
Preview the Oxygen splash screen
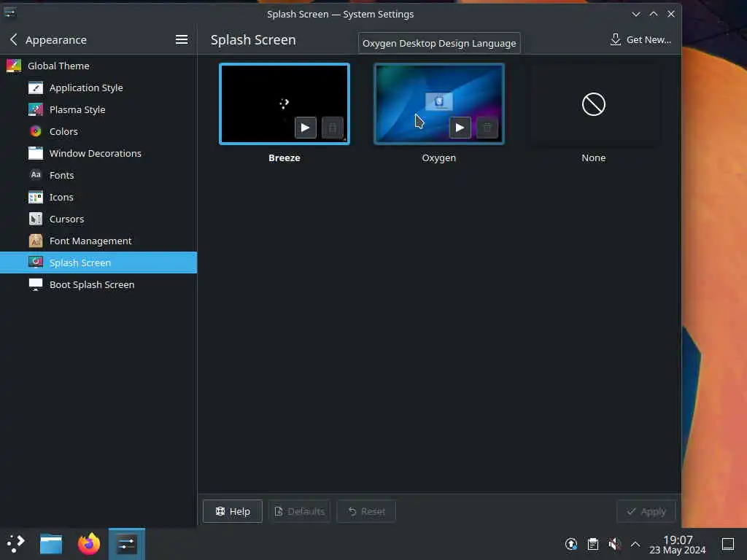click(460, 128)
